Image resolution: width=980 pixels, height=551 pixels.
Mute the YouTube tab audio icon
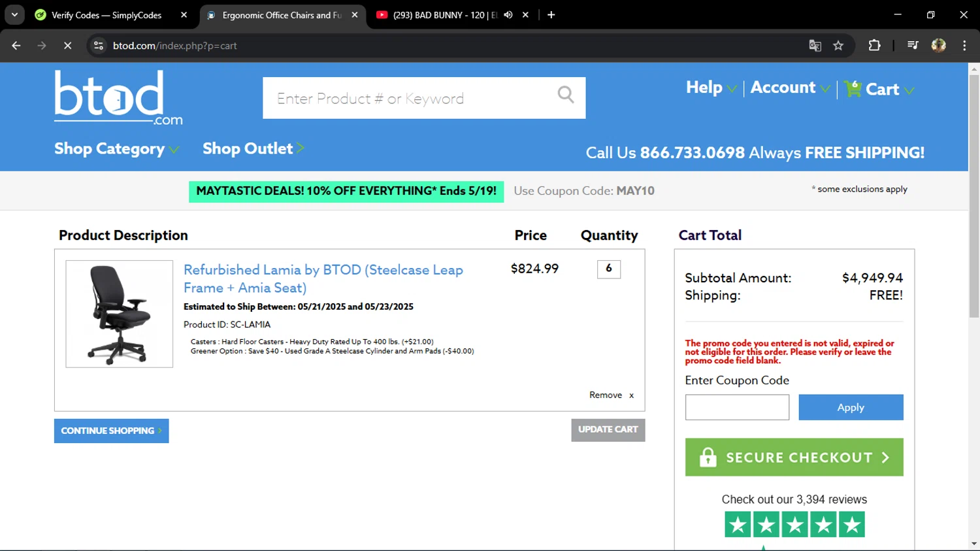[x=508, y=15]
